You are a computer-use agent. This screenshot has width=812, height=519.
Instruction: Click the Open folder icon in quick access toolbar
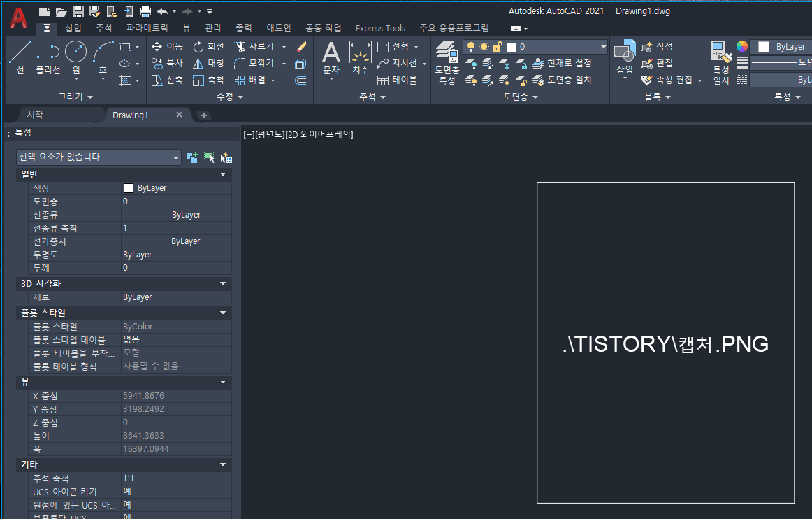tap(61, 11)
